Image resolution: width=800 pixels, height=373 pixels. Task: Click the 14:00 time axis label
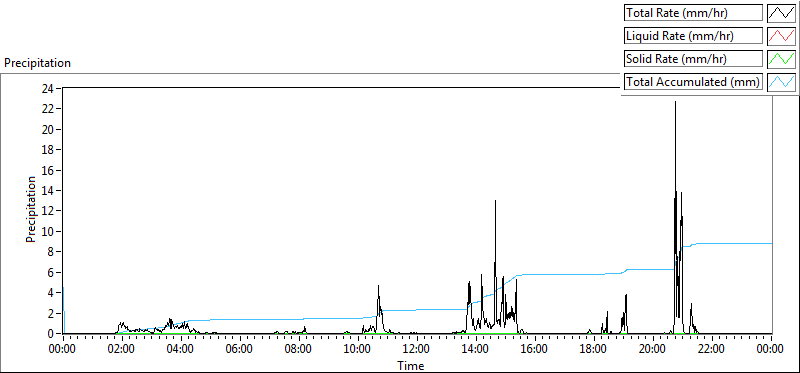tap(476, 350)
